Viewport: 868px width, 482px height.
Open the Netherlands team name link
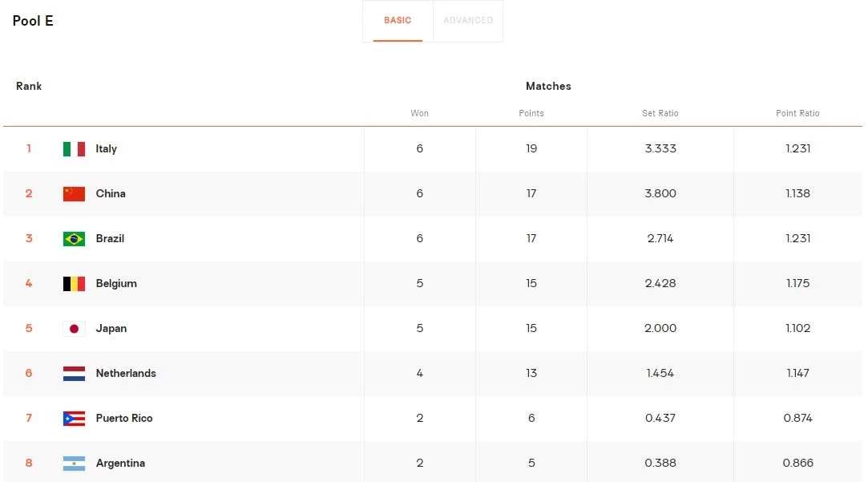pos(126,374)
